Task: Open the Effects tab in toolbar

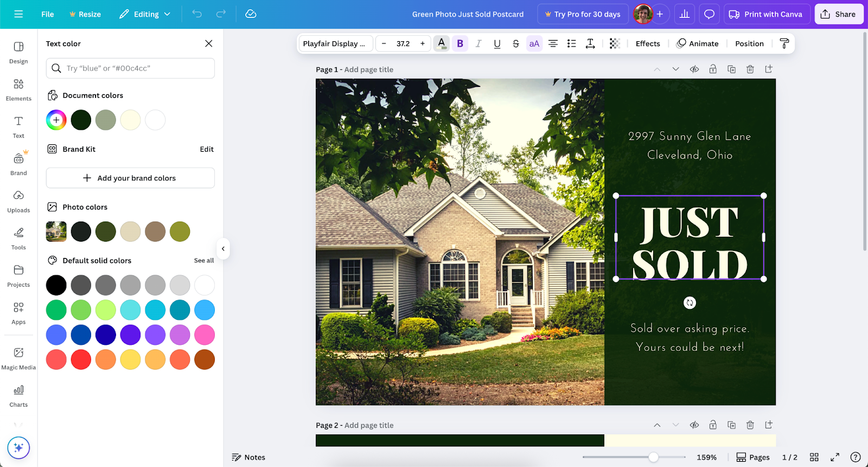Action: 648,43
